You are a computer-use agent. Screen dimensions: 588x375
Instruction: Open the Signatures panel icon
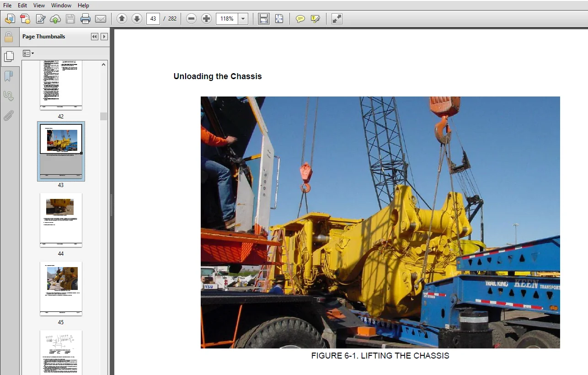coord(9,96)
